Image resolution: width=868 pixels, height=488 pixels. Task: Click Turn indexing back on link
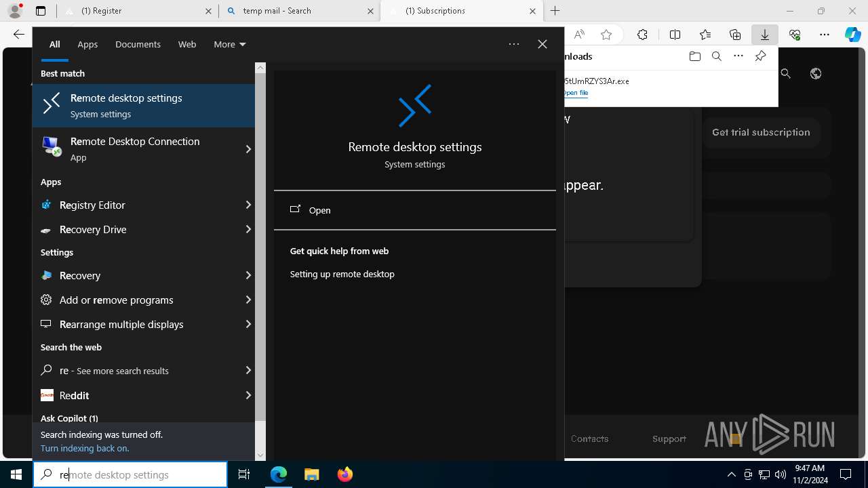(x=85, y=448)
